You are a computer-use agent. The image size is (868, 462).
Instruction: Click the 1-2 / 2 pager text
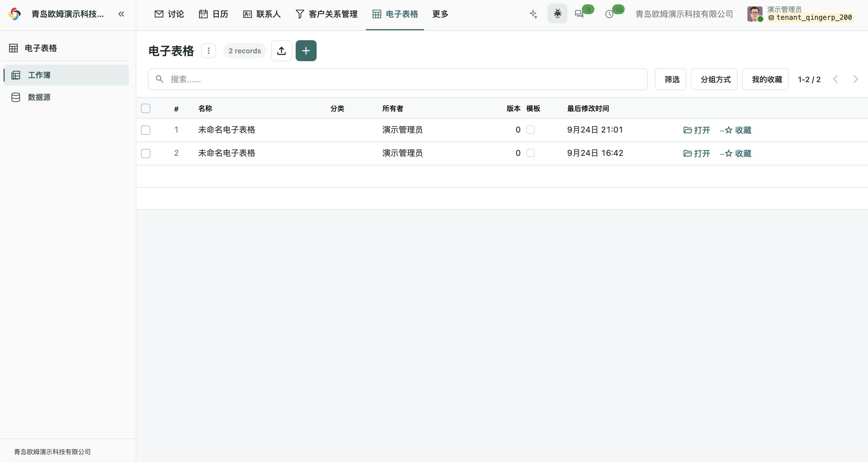(x=809, y=79)
